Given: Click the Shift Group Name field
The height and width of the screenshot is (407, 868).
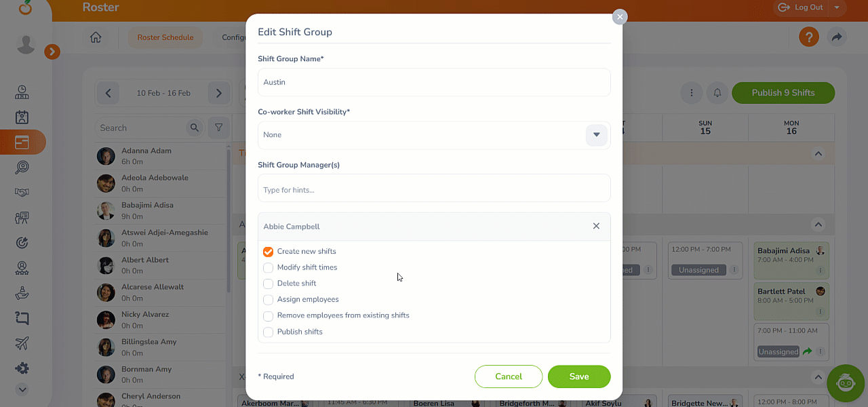Looking at the screenshot, I should point(434,82).
